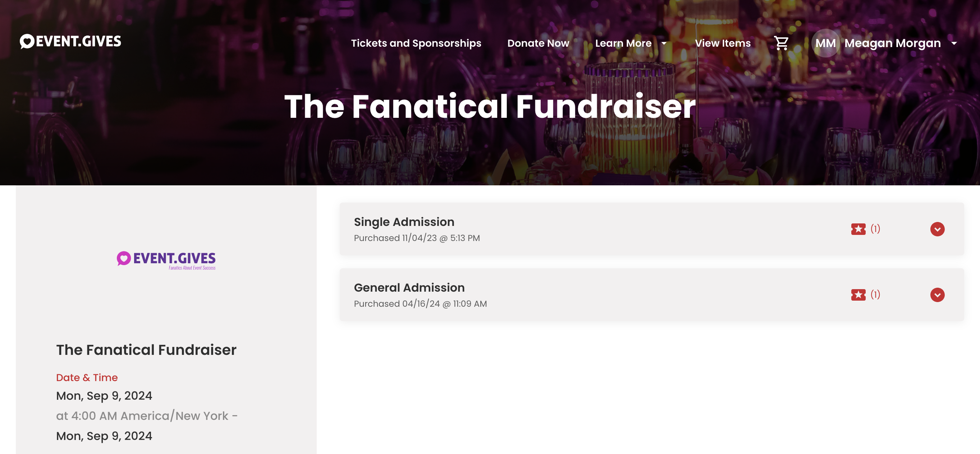Open the Learn More dropdown arrow
This screenshot has width=980, height=454.
(x=664, y=43)
